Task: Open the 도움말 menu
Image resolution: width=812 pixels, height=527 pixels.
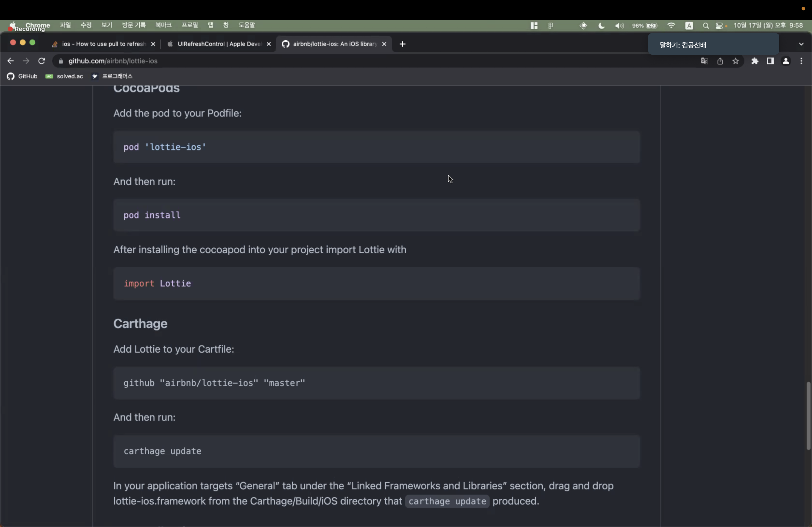Action: click(247, 25)
